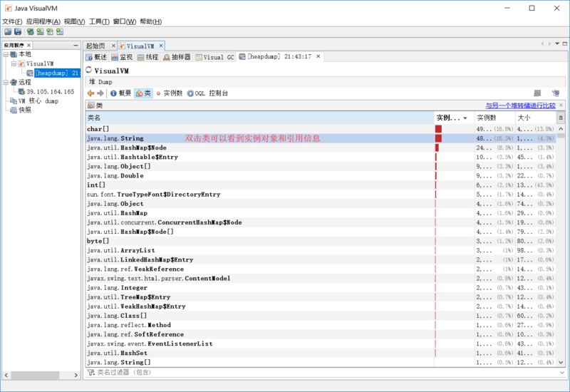Sort by the 实例... column with arrow

[x=455, y=118]
